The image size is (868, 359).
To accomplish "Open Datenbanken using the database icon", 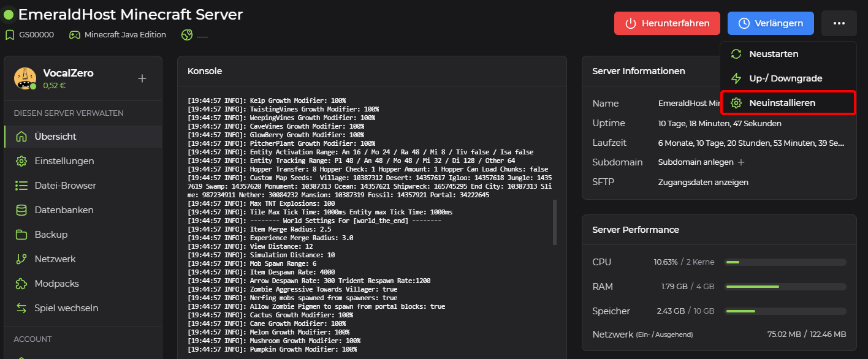I will [21, 210].
